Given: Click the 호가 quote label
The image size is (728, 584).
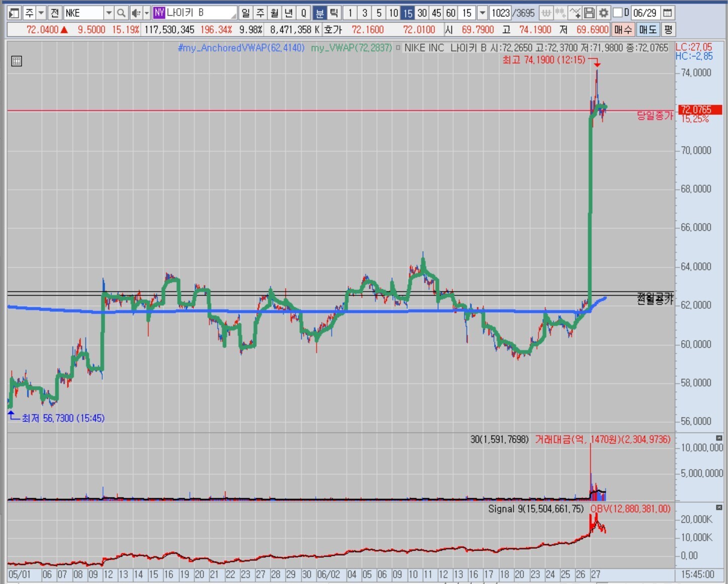Looking at the screenshot, I should [333, 30].
